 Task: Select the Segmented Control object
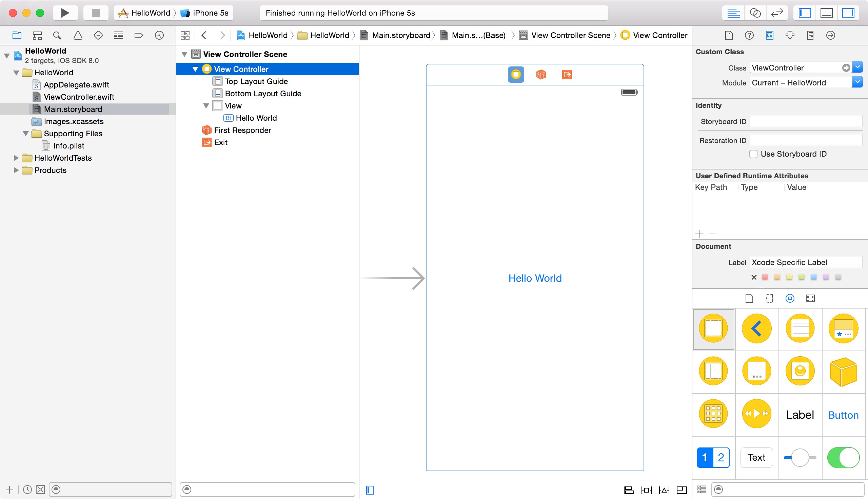(x=713, y=458)
